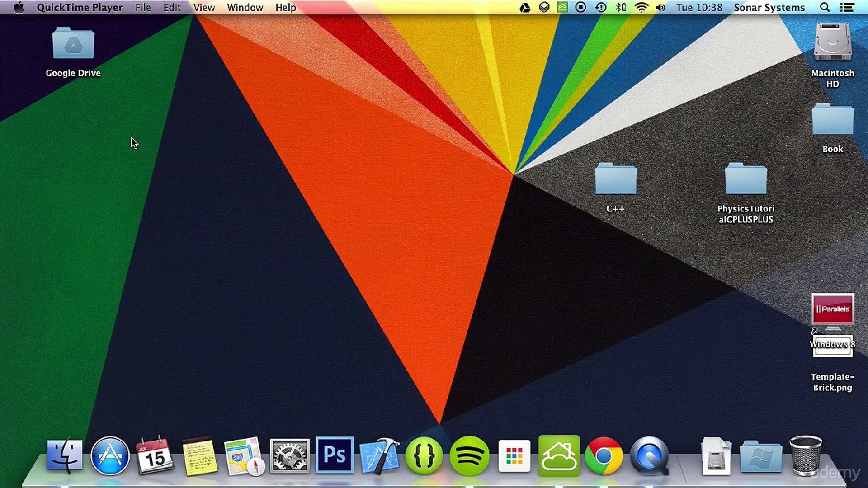Open the disk image document in dock
Screen dimensions: 868x488
[x=717, y=456]
